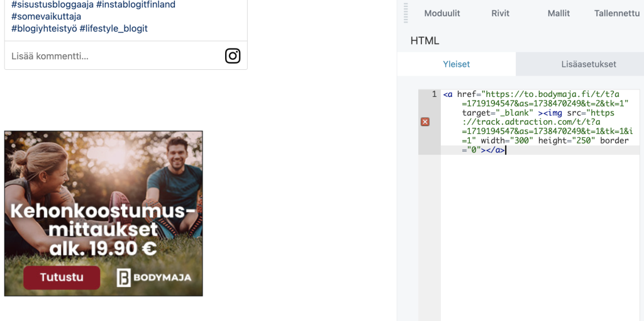
Task: Visit the #lifestyle_blogit hashtag link
Action: tap(114, 28)
